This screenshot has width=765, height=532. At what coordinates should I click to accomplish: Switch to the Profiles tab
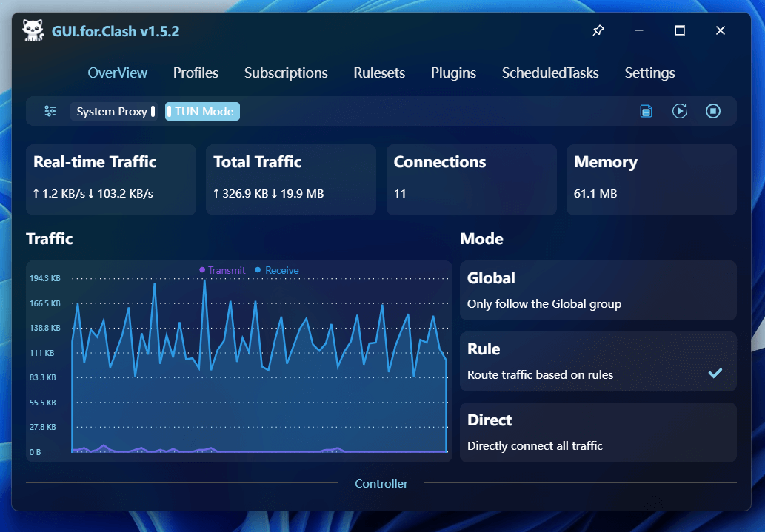click(x=196, y=73)
